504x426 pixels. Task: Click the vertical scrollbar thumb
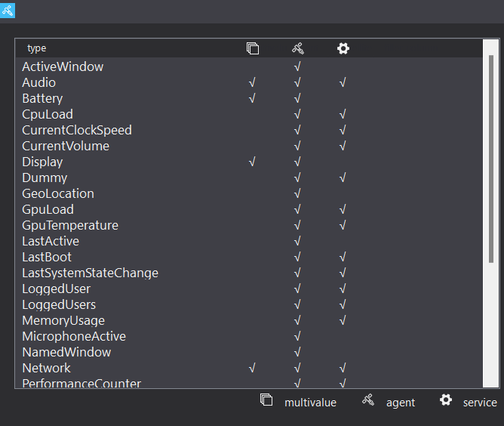click(491, 159)
